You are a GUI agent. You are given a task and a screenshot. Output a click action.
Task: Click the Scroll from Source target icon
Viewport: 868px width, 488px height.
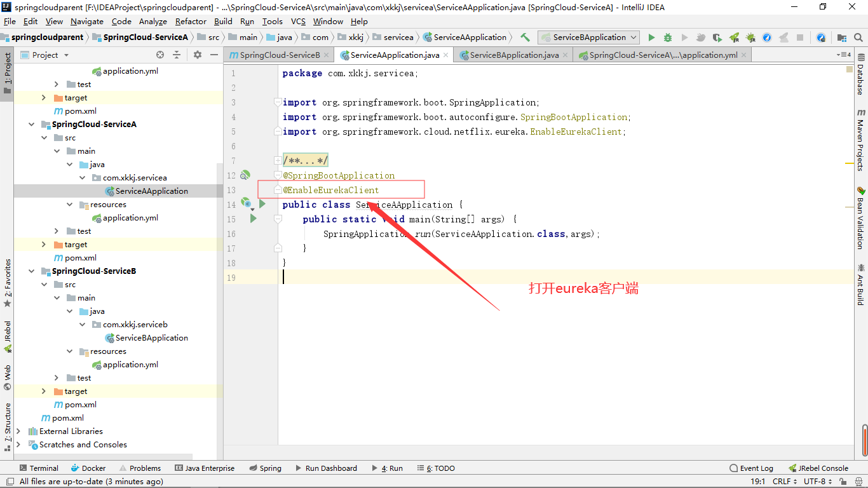[160, 55]
